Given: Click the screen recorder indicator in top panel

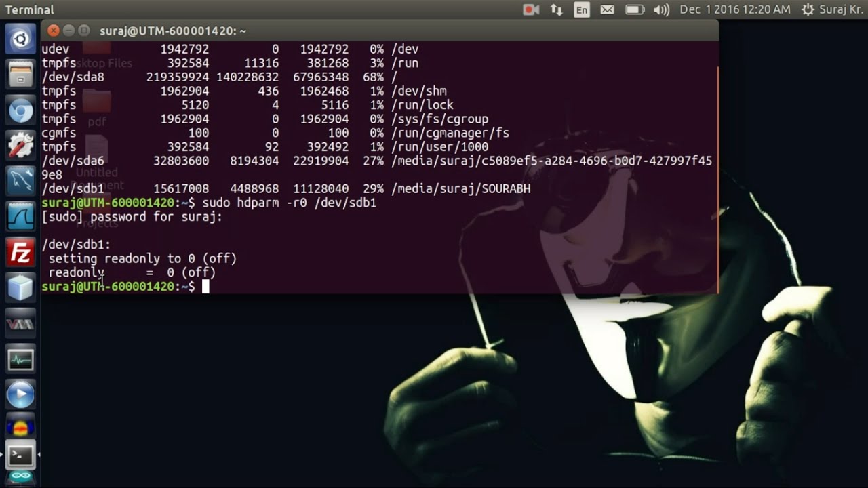Looking at the screenshot, I should (x=531, y=9).
